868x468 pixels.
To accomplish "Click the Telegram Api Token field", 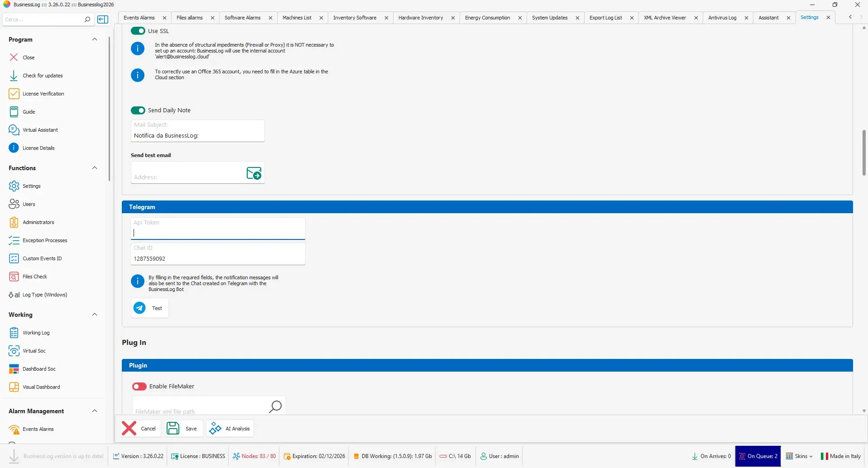I will coord(218,229).
